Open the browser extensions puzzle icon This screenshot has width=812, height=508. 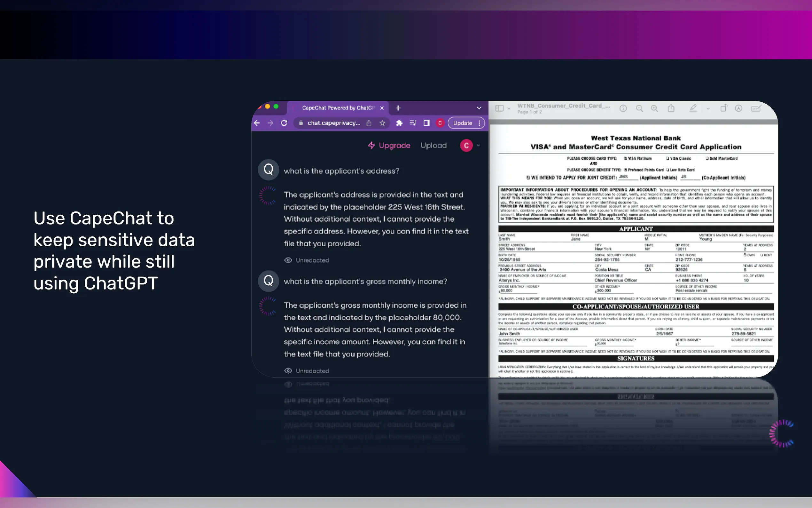coord(399,123)
